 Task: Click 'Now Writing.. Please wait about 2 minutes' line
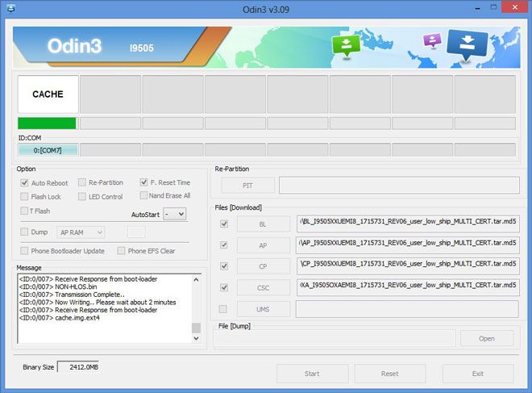click(98, 303)
